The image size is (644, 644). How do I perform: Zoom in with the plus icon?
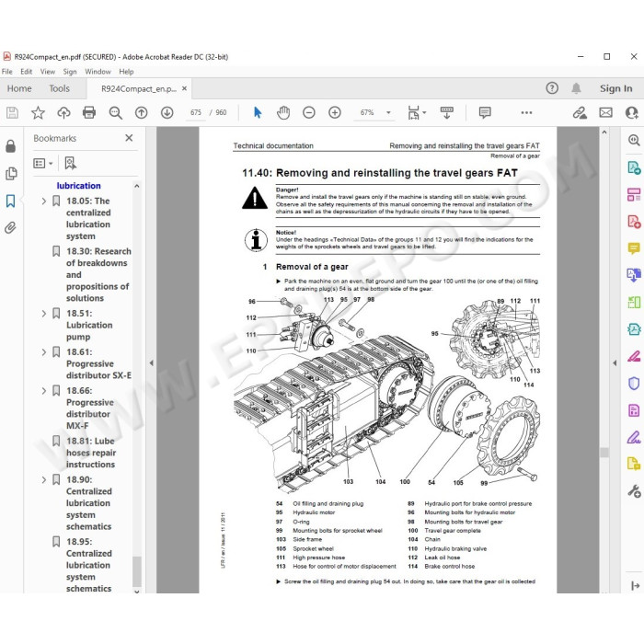click(x=335, y=112)
